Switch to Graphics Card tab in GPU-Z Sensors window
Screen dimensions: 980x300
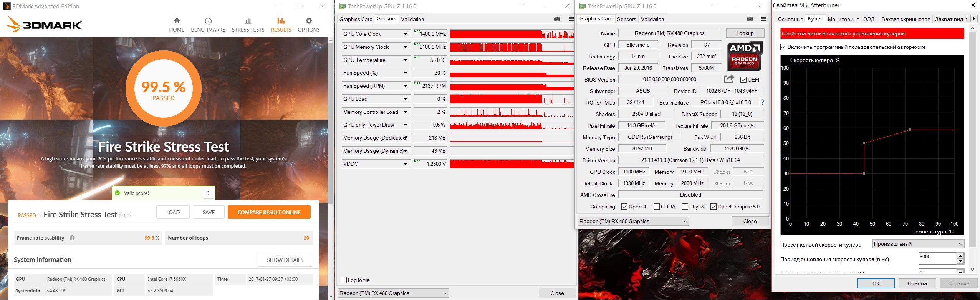pyautogui.click(x=356, y=19)
